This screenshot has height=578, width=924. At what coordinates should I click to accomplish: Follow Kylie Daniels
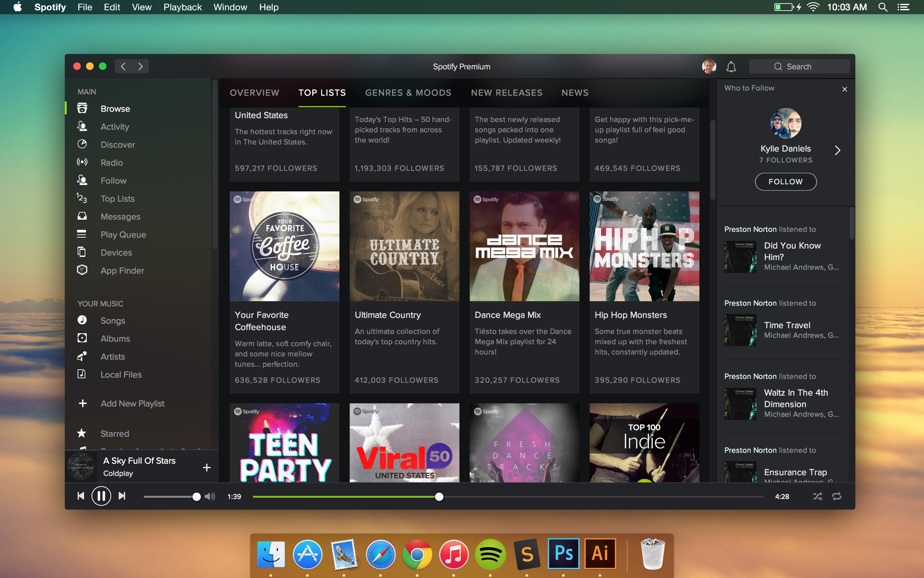[x=785, y=181]
